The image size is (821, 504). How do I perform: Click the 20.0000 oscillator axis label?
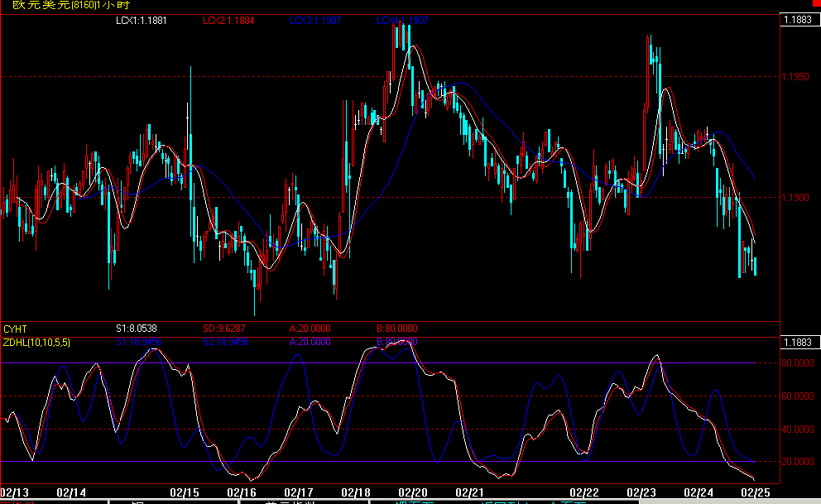798,462
